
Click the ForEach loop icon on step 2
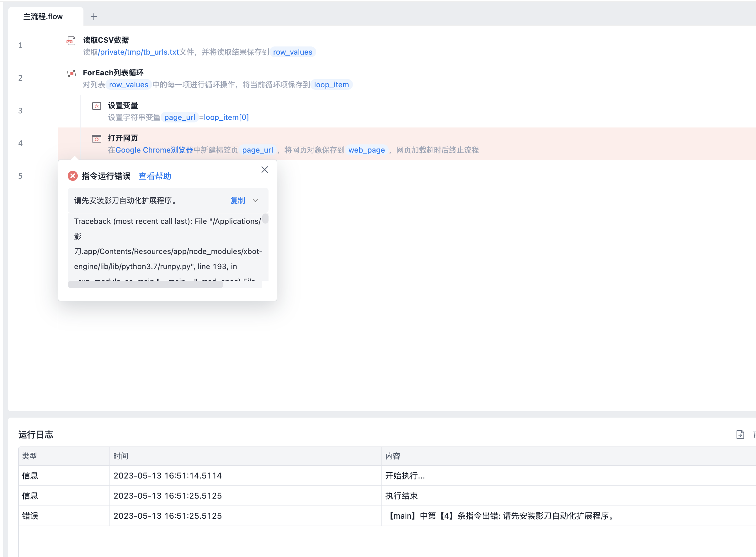click(x=72, y=73)
